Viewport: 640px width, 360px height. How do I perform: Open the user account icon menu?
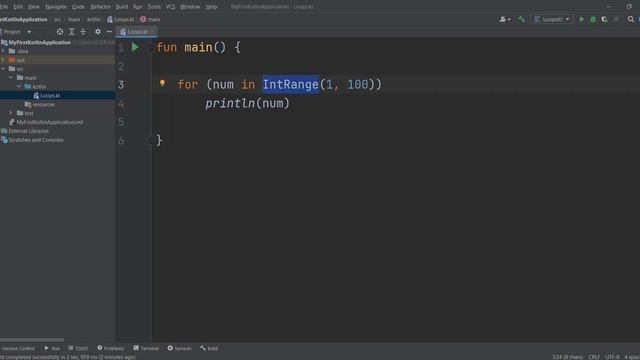[x=505, y=19]
